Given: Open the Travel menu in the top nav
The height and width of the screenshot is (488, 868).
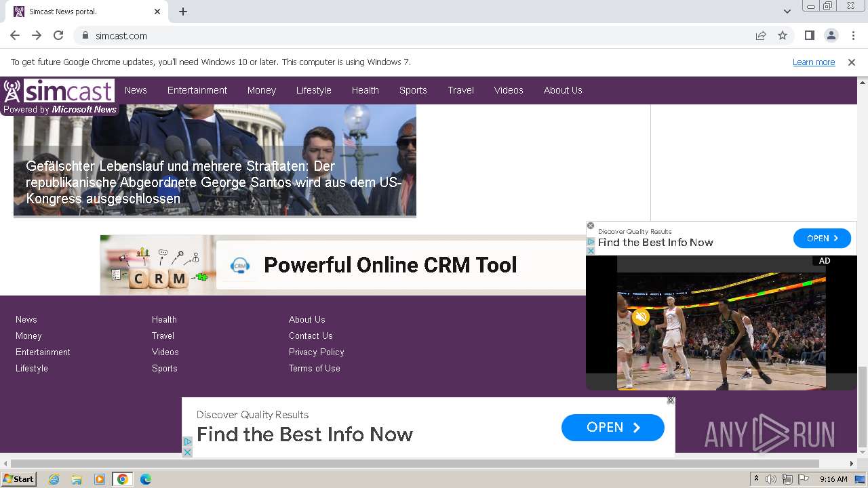Looking at the screenshot, I should click(x=461, y=90).
